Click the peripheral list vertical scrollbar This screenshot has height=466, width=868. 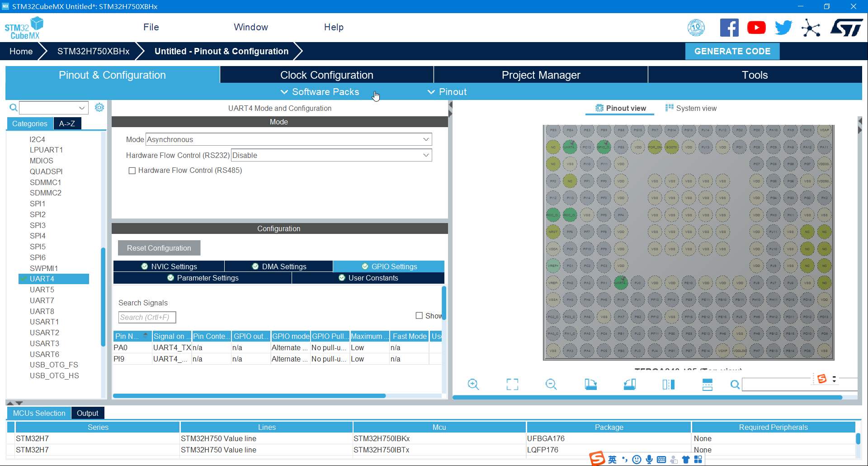[103, 296]
